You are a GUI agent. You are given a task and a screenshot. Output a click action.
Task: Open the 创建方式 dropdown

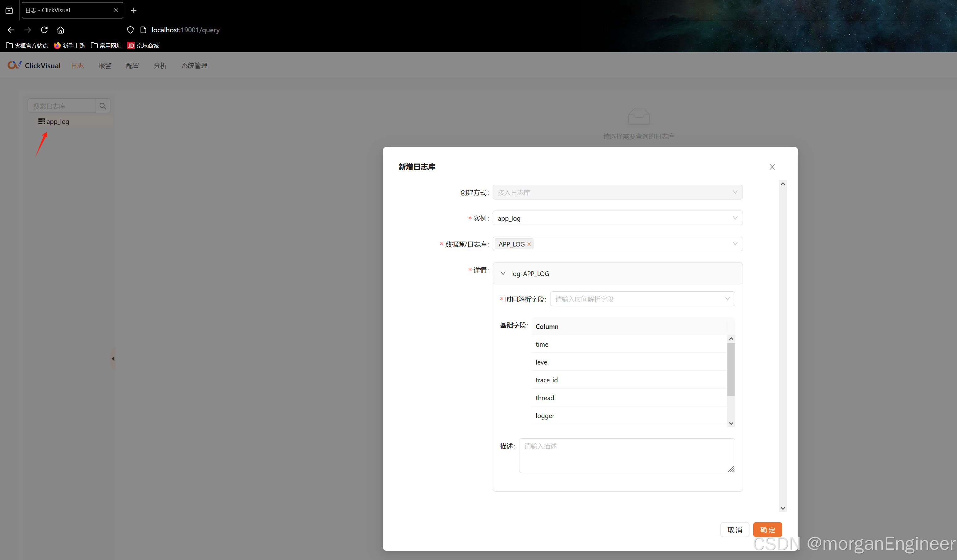point(617,192)
